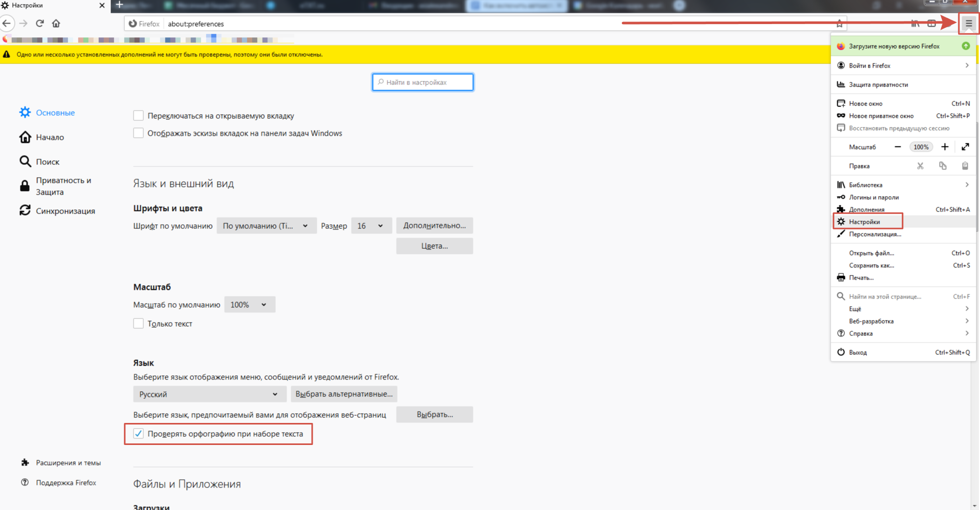Go to the Home page icon
The height and width of the screenshot is (510, 980).
pos(56,24)
